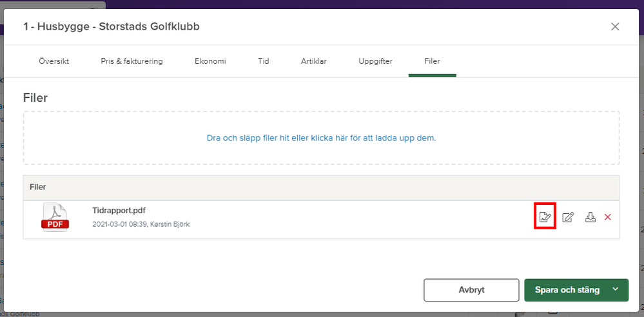Download the Tidrapport.pdf file

pos(590,217)
